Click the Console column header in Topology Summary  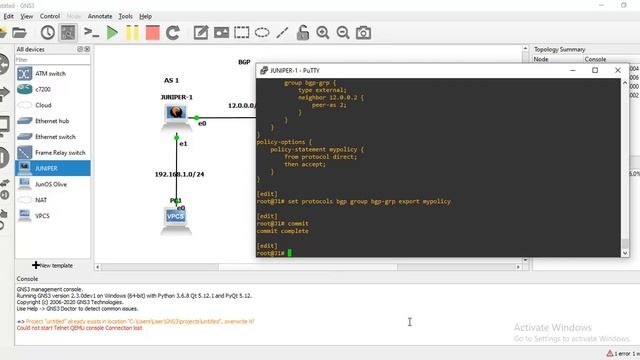tap(595, 59)
